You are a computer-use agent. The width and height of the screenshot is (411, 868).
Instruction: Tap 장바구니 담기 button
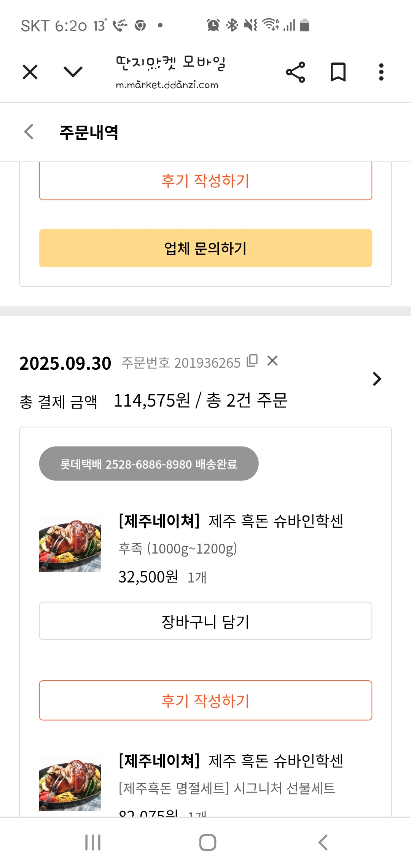(x=205, y=621)
